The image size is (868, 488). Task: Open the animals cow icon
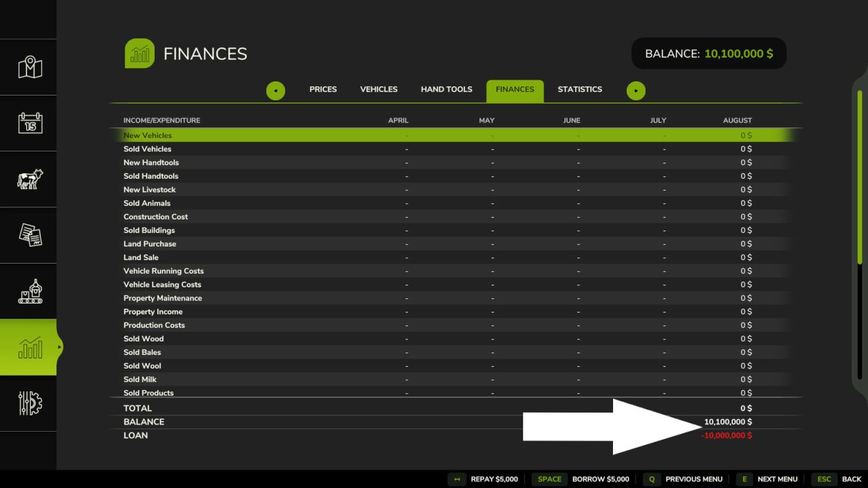click(30, 179)
